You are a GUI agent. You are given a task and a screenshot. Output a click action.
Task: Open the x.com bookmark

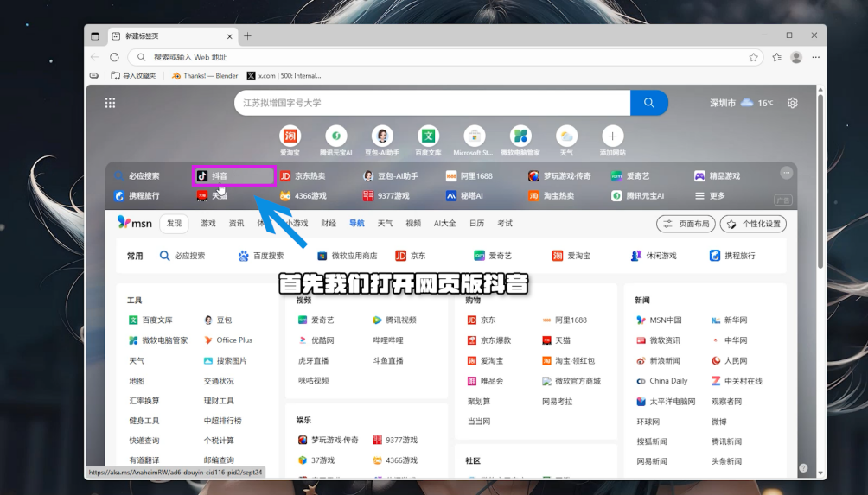pyautogui.click(x=284, y=76)
